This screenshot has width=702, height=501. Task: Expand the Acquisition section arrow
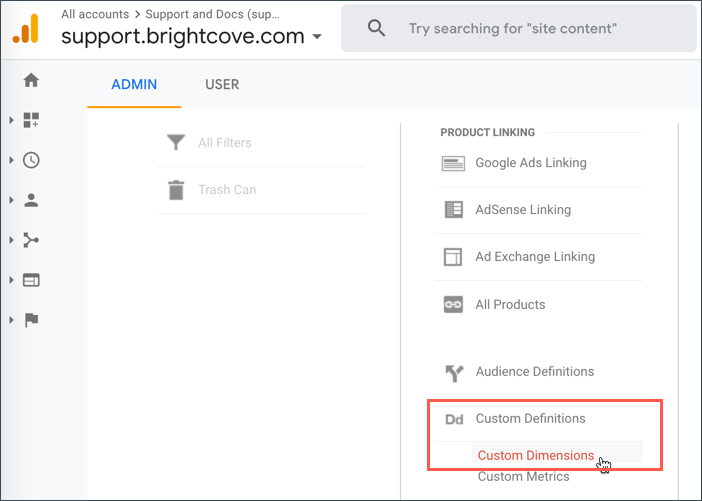point(11,240)
